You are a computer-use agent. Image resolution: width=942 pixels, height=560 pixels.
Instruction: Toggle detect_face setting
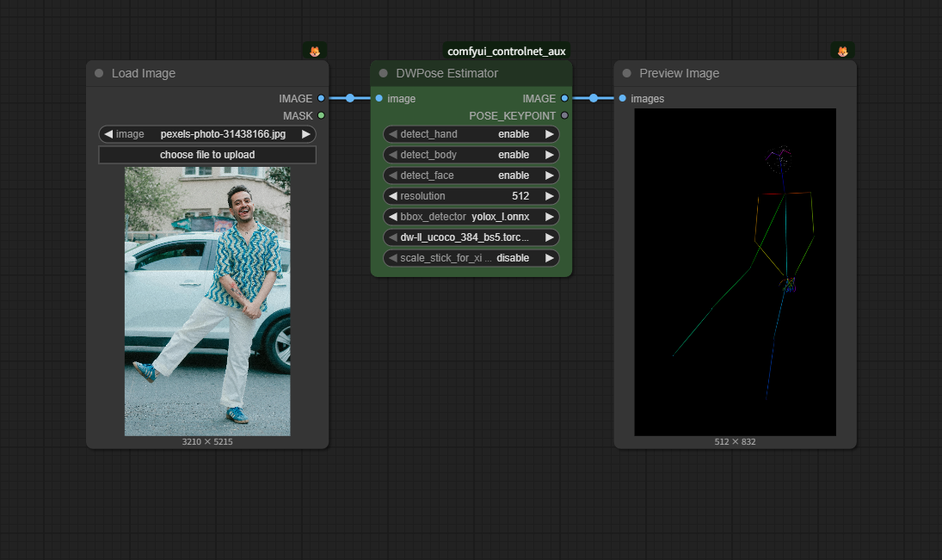[x=471, y=175]
